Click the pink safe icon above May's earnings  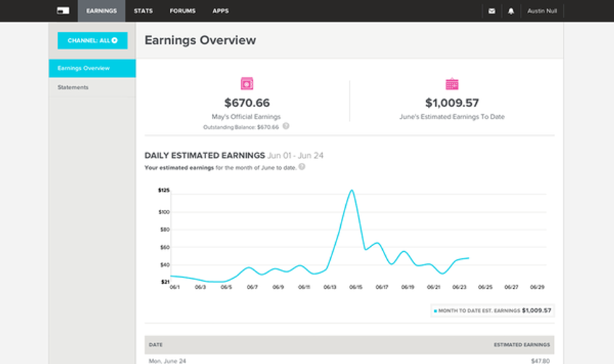pos(247,84)
